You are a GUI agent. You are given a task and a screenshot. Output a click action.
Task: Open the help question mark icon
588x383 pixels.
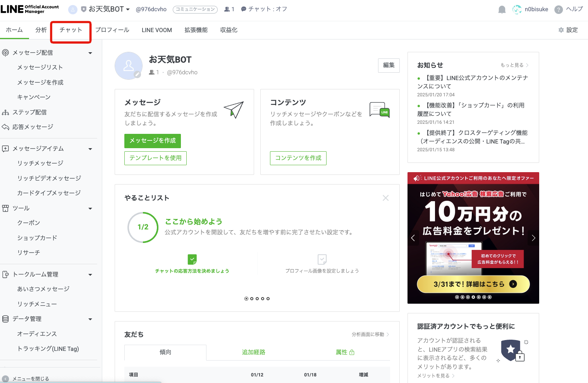(558, 10)
